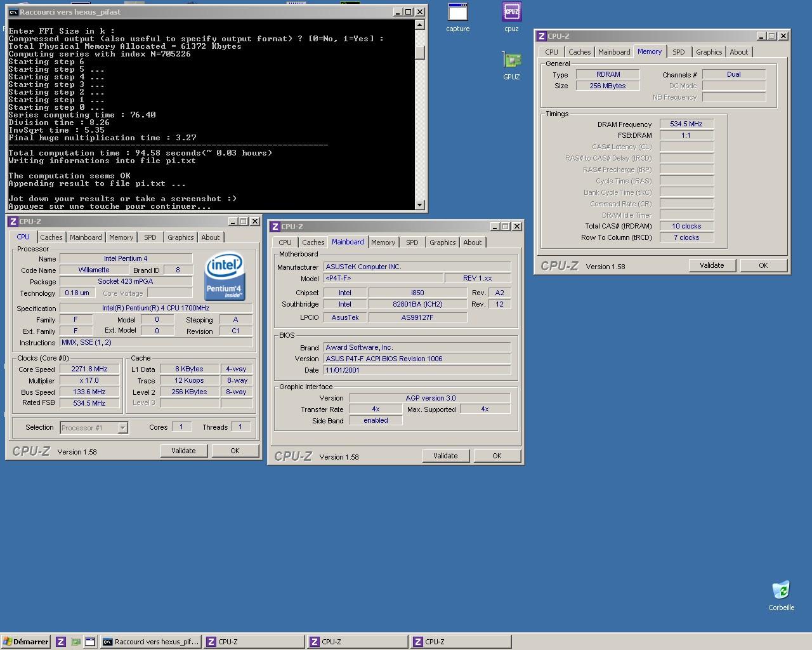Click the Manufacturer field ASUSTeK Computer INC.

(417, 267)
